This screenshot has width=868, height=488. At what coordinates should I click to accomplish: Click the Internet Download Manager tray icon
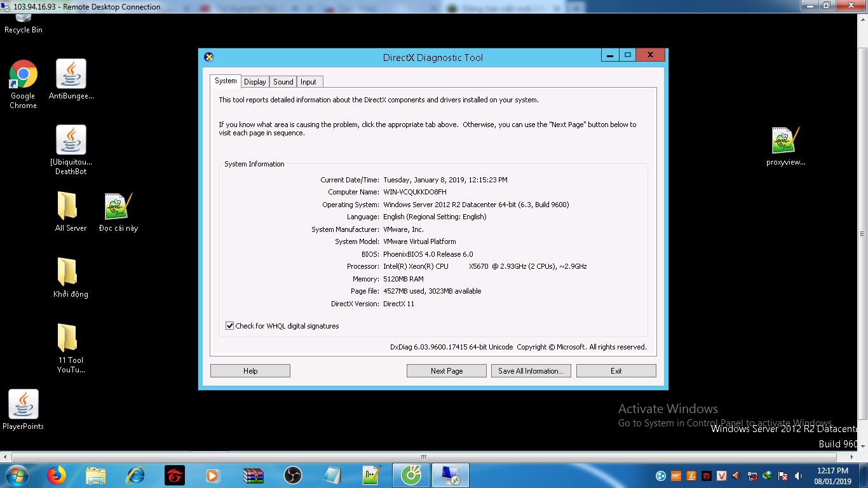[768, 476]
